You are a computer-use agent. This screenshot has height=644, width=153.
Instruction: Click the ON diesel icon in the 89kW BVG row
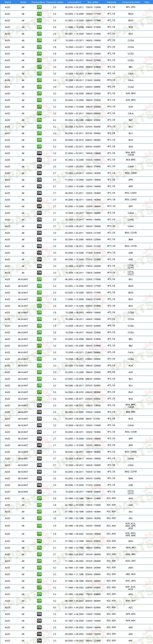[x=39, y=419]
